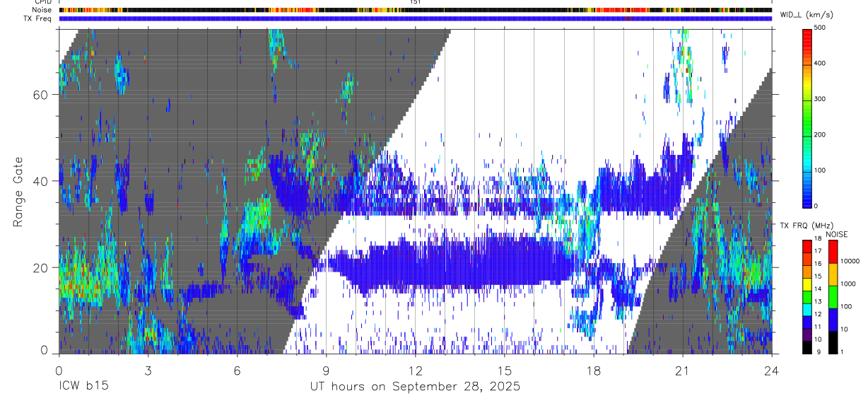
Task: Pick the cyan 12-13 MHz swatch
Action: 807,309
